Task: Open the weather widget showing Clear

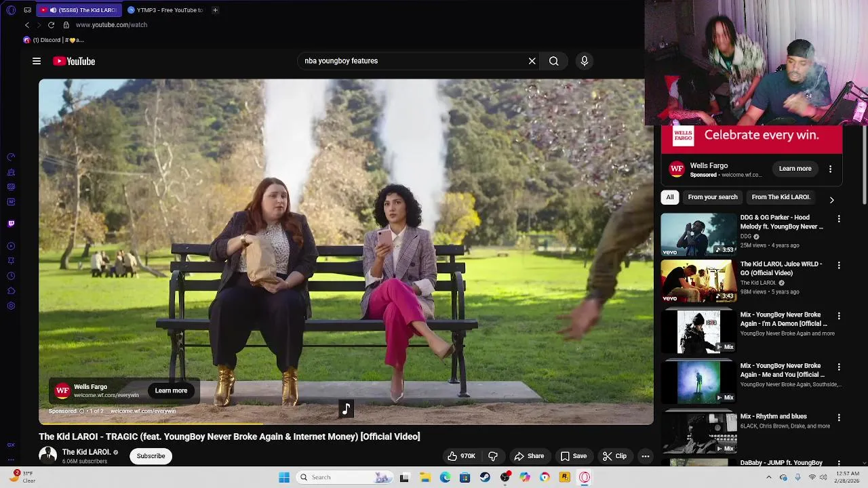Action: [22, 477]
